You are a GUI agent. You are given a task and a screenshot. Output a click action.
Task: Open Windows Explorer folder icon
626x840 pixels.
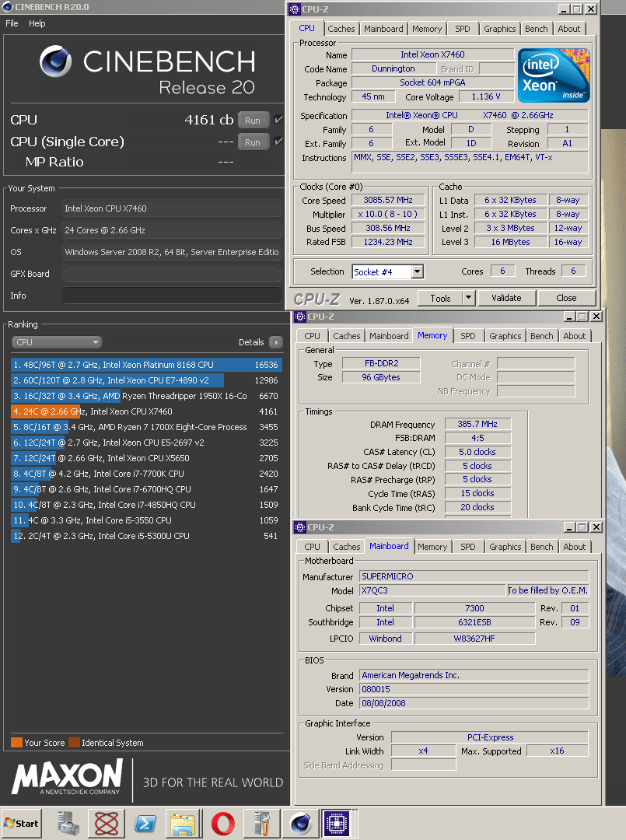184,824
